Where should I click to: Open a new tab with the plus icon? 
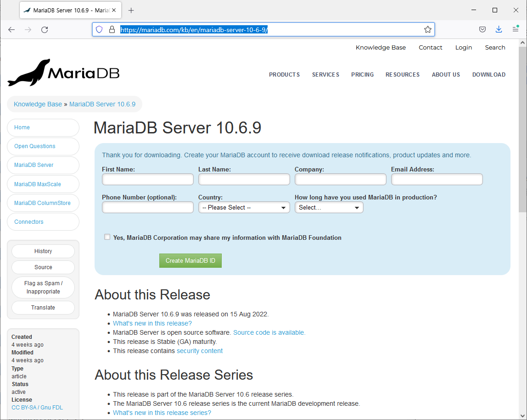point(131,11)
